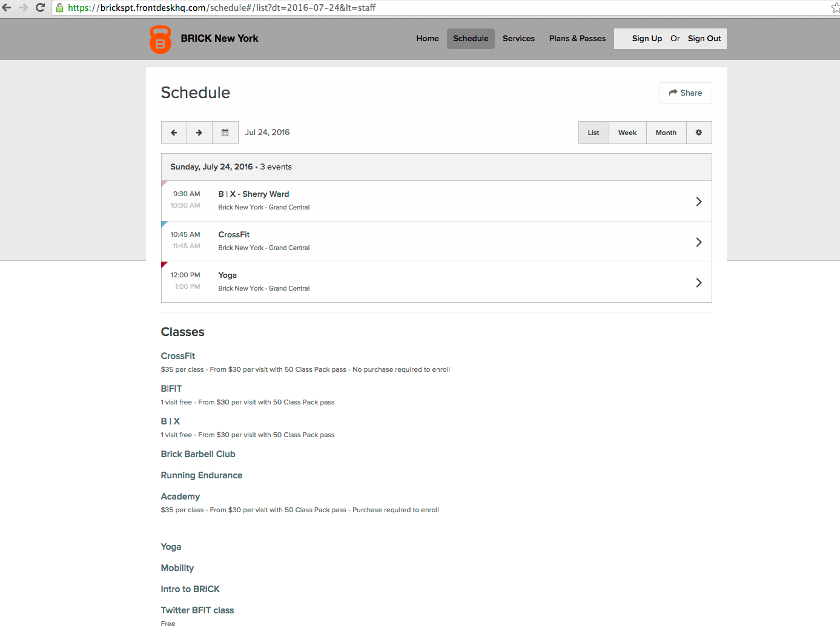
Task: Click Sign Up link
Action: [x=647, y=39]
